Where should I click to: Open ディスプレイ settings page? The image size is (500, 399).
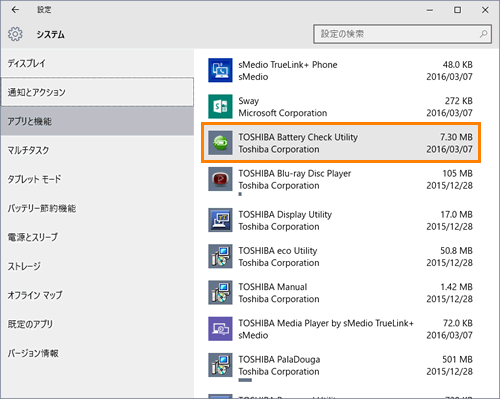97,63
